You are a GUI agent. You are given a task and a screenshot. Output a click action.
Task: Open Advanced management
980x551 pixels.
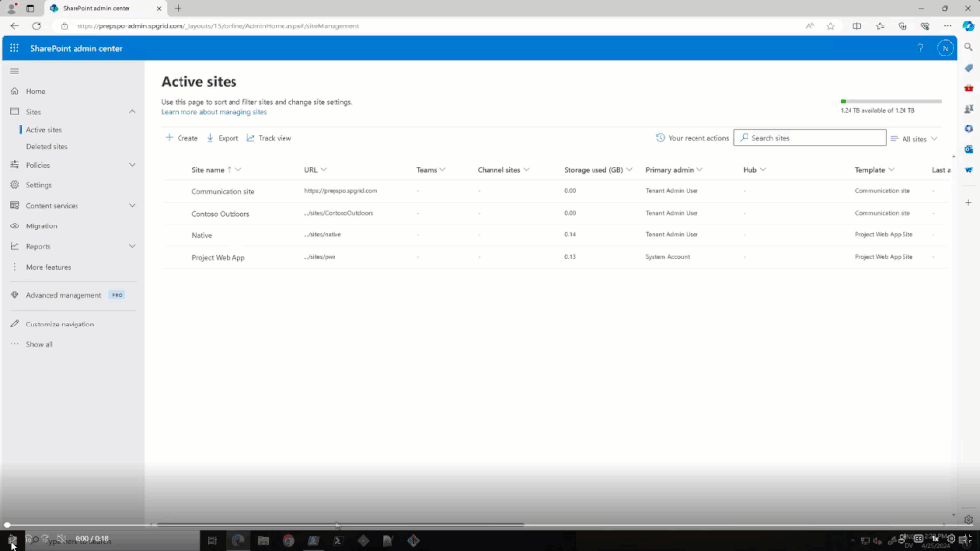tap(63, 295)
